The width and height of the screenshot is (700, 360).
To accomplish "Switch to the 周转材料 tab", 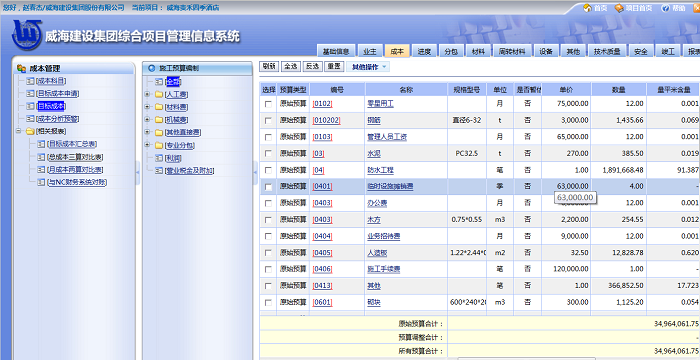I will point(512,51).
